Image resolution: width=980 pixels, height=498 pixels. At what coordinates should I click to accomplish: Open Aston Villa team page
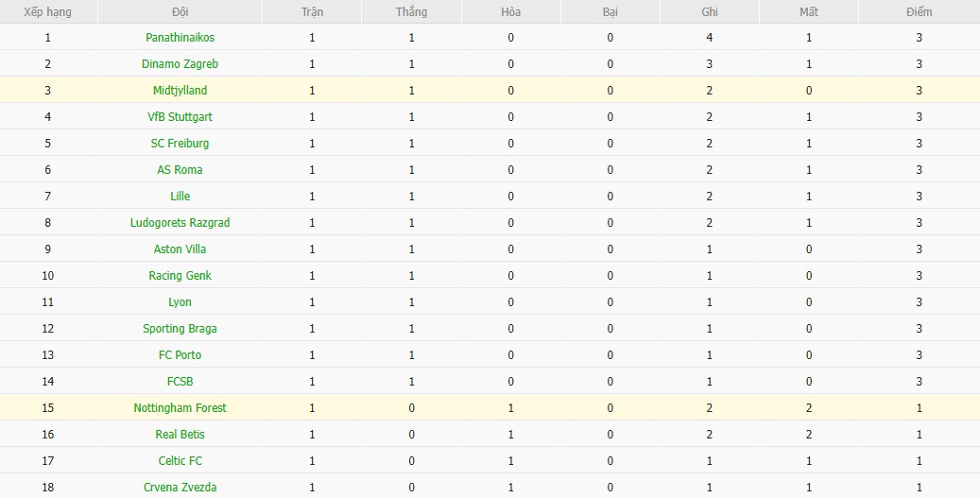click(180, 249)
